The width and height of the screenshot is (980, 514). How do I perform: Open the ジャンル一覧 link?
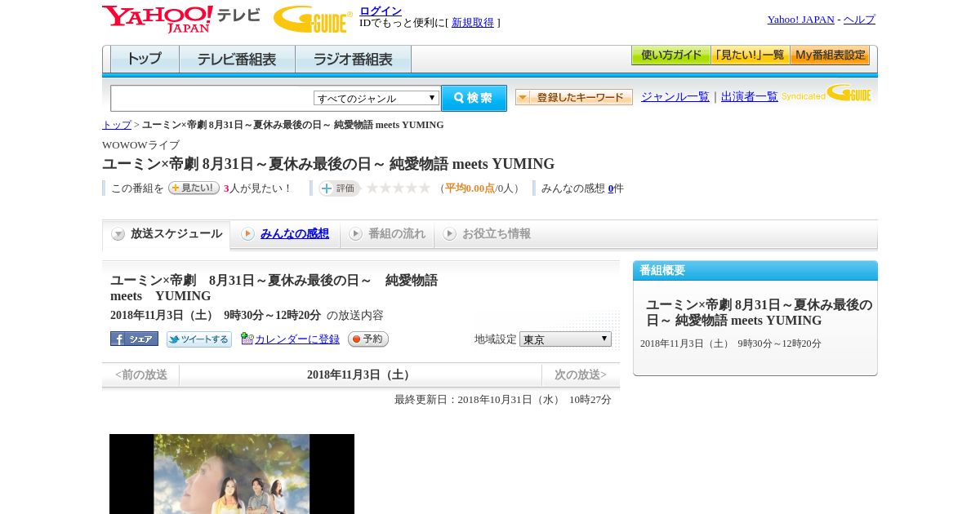pos(675,97)
